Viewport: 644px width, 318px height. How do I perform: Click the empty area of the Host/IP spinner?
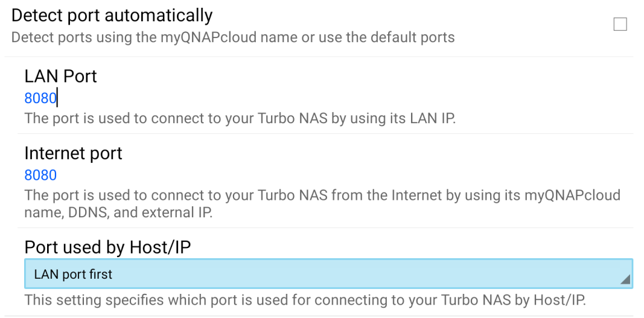coord(362,275)
